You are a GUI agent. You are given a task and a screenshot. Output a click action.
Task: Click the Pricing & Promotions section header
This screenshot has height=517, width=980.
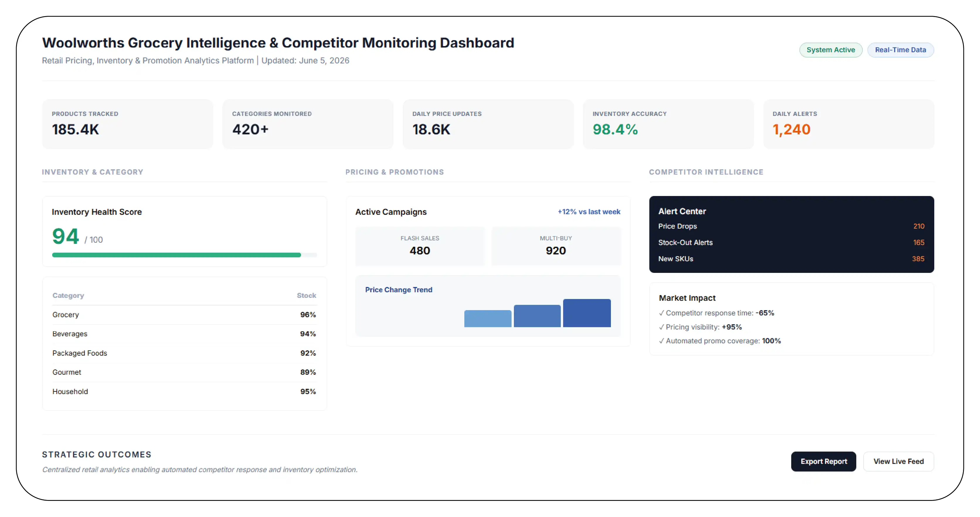pos(395,172)
